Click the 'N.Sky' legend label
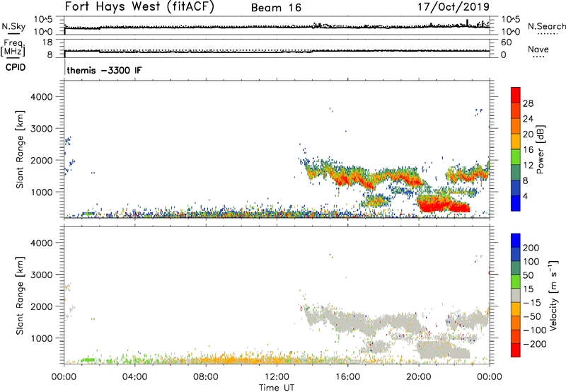Image resolution: width=566 pixels, height=392 pixels. [x=13, y=26]
